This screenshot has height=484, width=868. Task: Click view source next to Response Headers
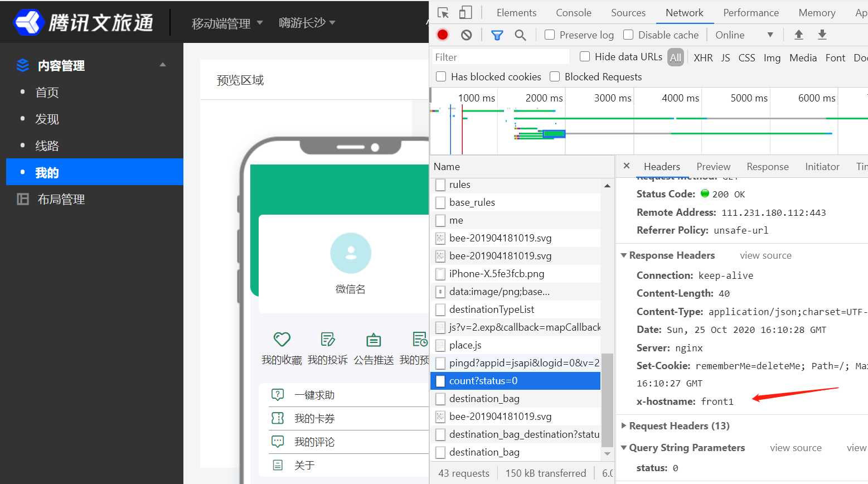(x=765, y=255)
